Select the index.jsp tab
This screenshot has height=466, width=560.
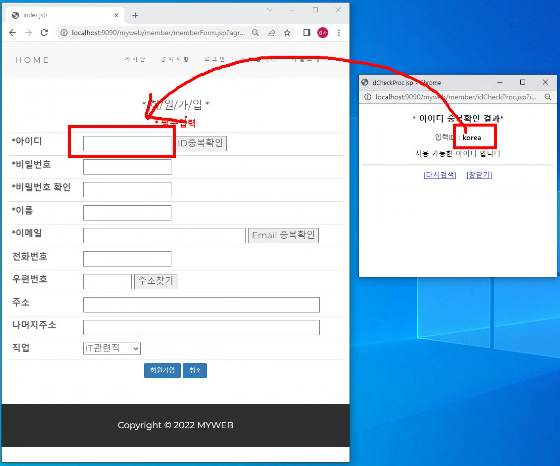click(64, 15)
